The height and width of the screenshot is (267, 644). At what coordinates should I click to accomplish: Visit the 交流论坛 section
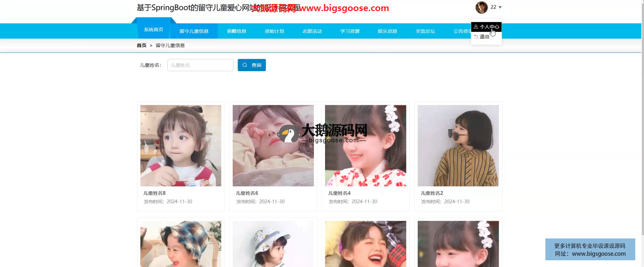pos(425,31)
